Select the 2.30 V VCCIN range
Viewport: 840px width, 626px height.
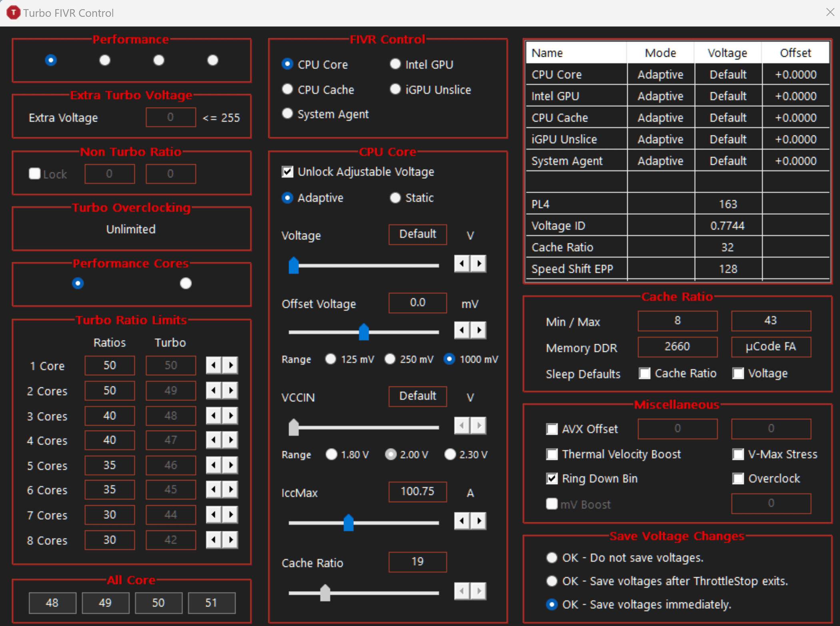click(450, 454)
